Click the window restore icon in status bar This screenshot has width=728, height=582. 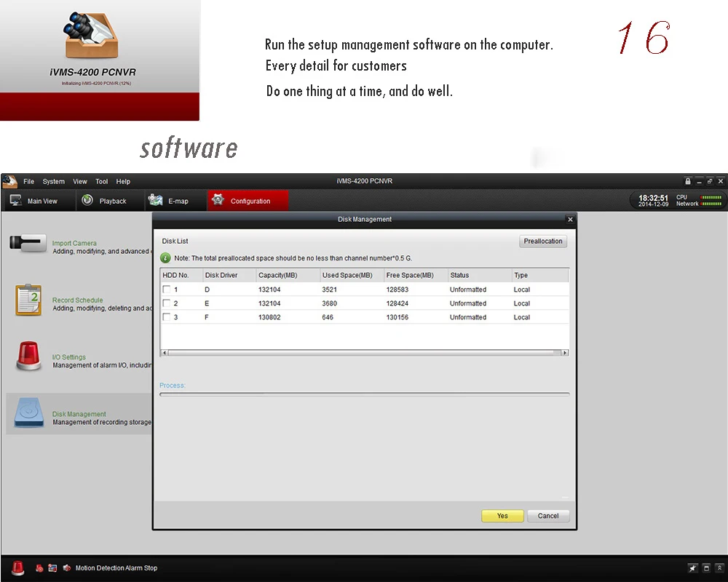(706, 568)
